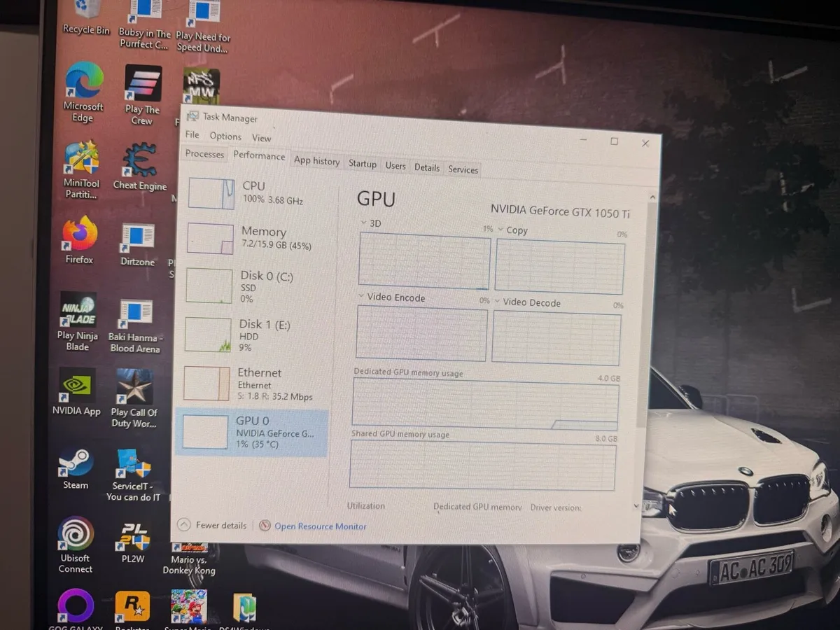The image size is (840, 630).
Task: Launch the NVIDIA App shortcut
Action: coord(76,392)
